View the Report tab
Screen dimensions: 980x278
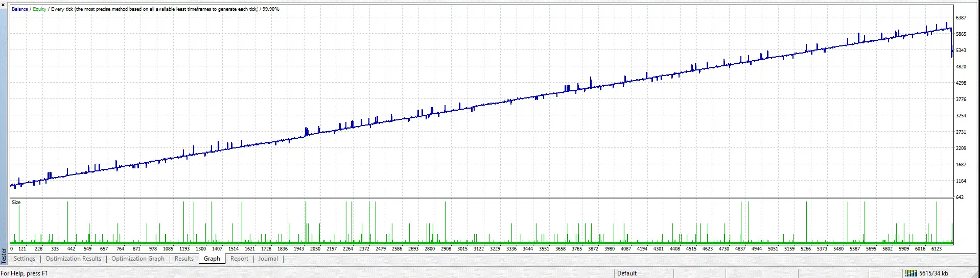(239, 259)
